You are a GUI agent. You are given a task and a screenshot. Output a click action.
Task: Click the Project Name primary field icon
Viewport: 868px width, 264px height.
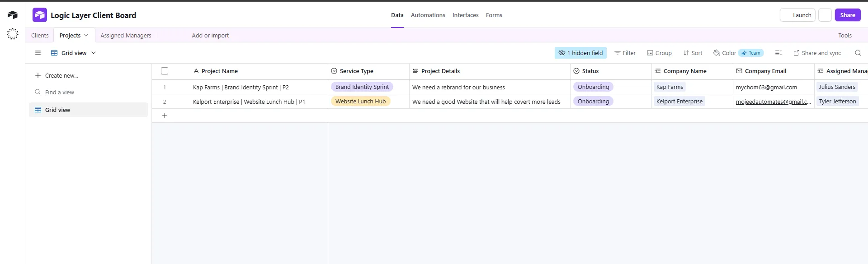coord(196,71)
